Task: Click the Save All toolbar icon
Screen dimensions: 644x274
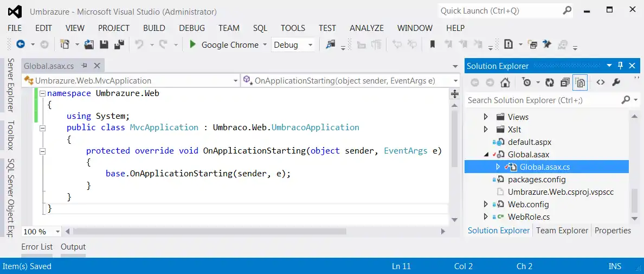Action: (119, 44)
